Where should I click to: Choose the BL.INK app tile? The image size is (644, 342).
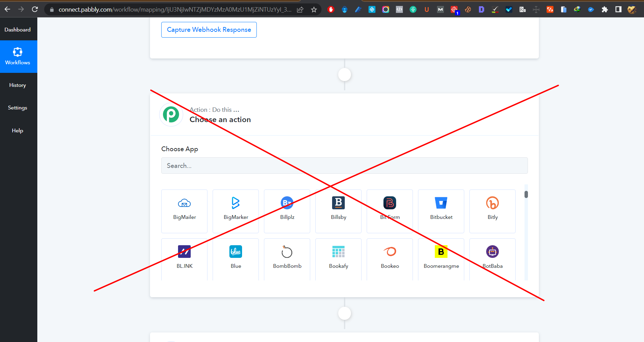point(184,259)
